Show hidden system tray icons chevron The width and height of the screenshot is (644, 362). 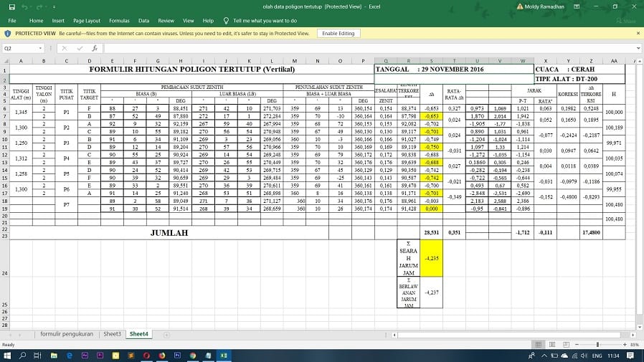[544, 356]
